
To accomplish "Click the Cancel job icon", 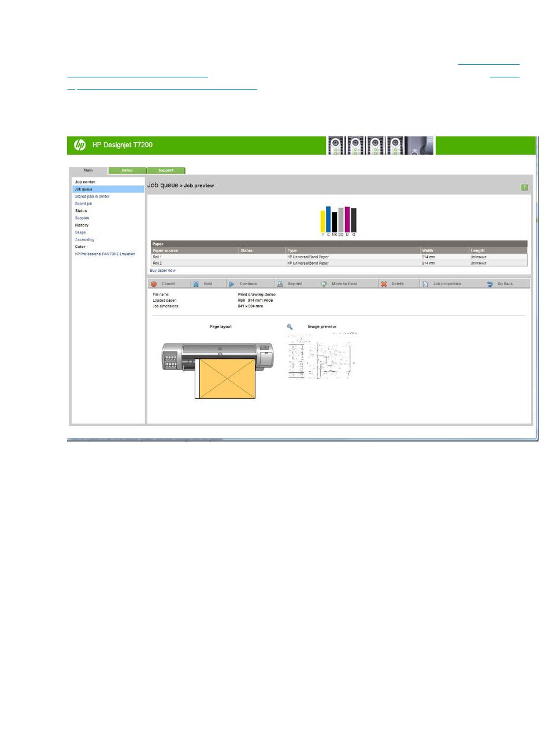I will tap(154, 284).
